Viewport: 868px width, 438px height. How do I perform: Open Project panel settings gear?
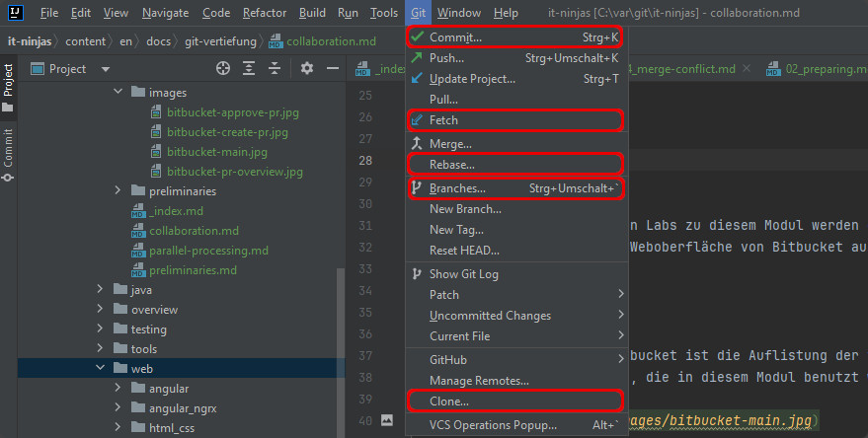coord(307,68)
